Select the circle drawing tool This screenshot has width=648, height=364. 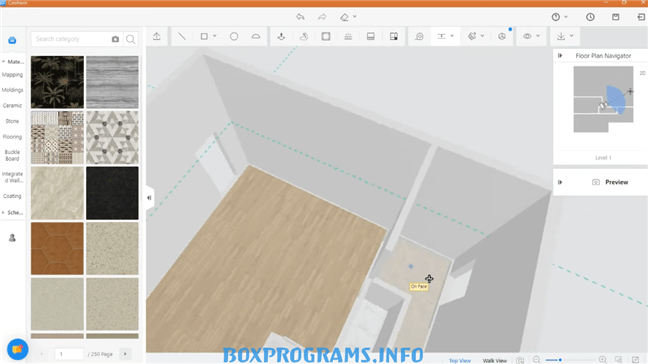[234, 36]
